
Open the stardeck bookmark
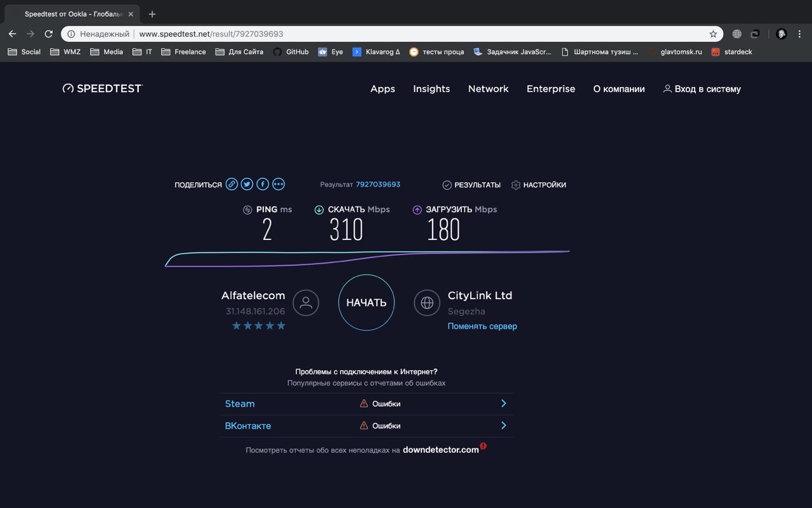tap(731, 52)
